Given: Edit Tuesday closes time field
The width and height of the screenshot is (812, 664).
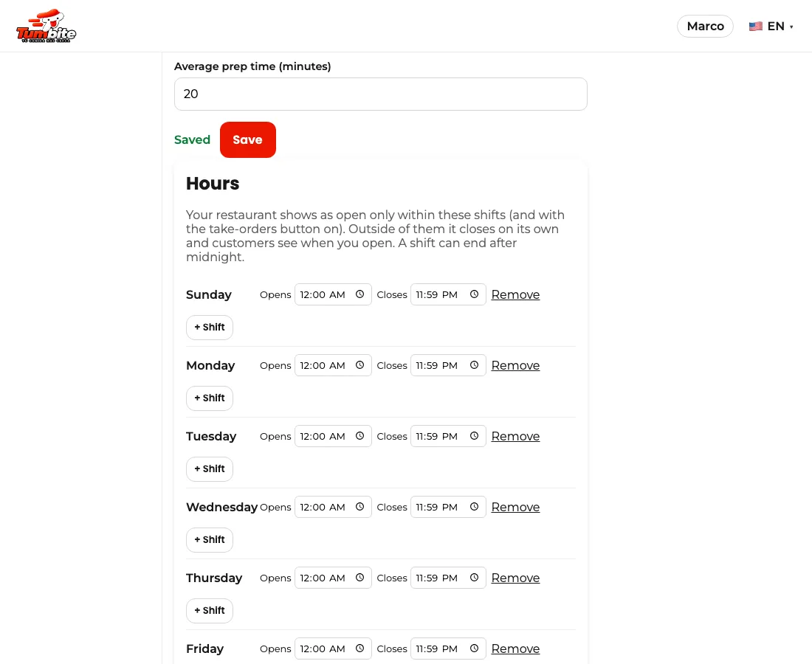Looking at the screenshot, I should pos(448,436).
